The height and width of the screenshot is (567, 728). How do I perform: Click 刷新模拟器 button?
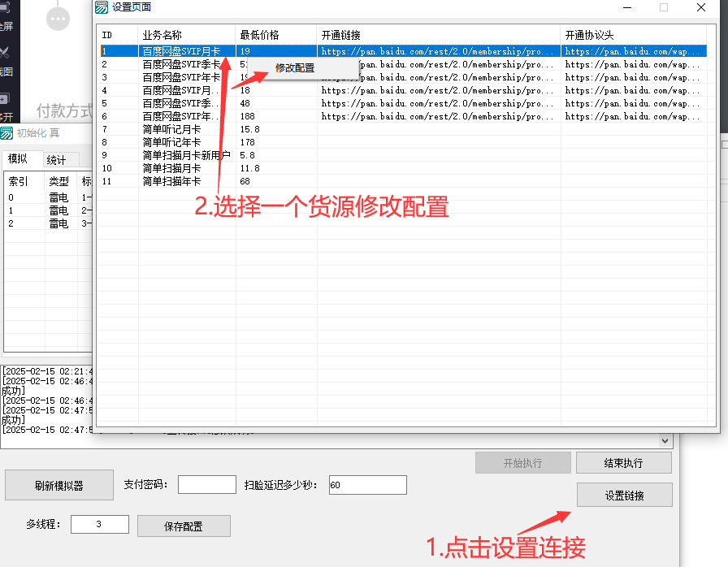coord(59,485)
